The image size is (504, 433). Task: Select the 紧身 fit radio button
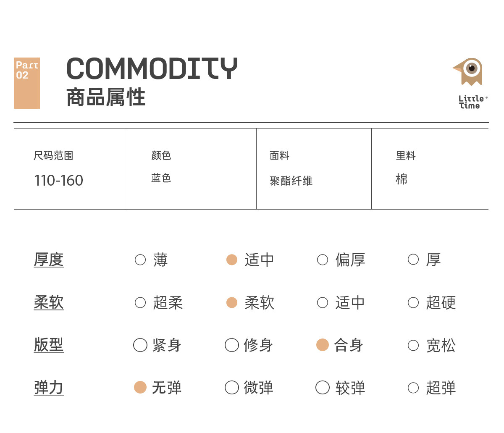click(x=140, y=345)
